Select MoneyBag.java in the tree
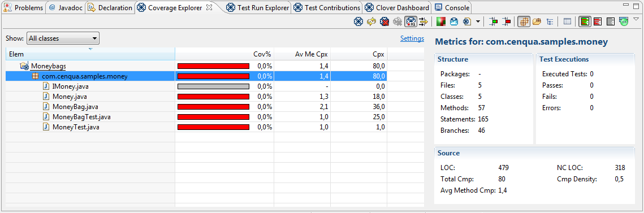The width and height of the screenshot is (644, 213). pyautogui.click(x=75, y=107)
